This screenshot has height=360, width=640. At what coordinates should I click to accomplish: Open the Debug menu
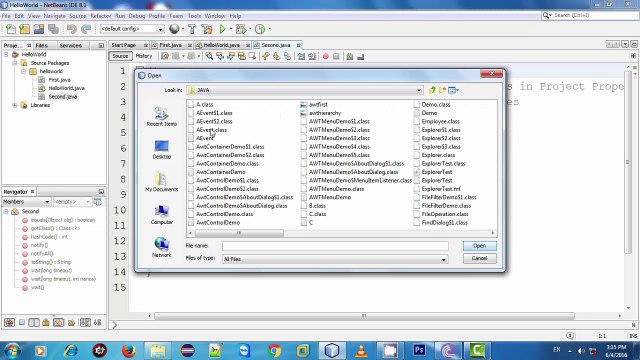click(x=137, y=16)
